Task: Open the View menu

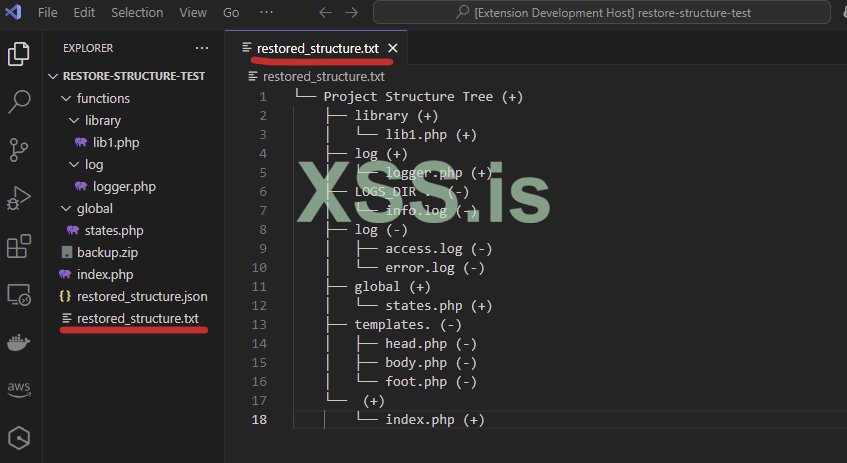Action: [193, 12]
